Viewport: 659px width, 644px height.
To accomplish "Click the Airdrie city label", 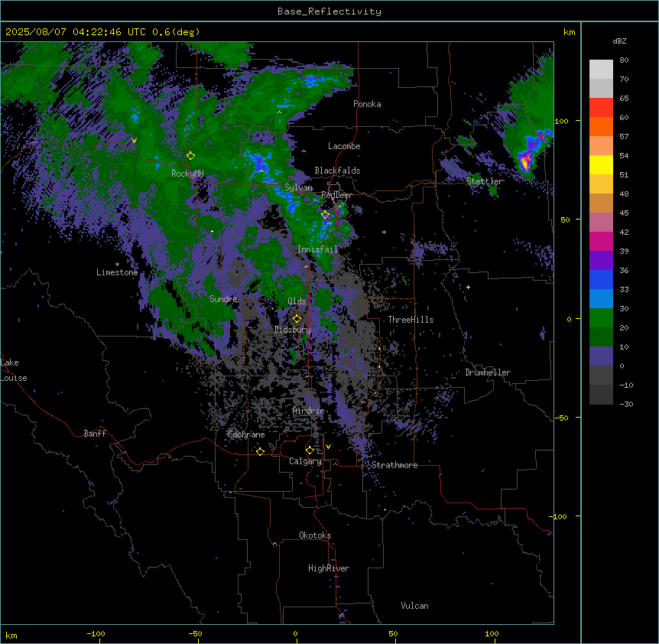I will (x=309, y=411).
